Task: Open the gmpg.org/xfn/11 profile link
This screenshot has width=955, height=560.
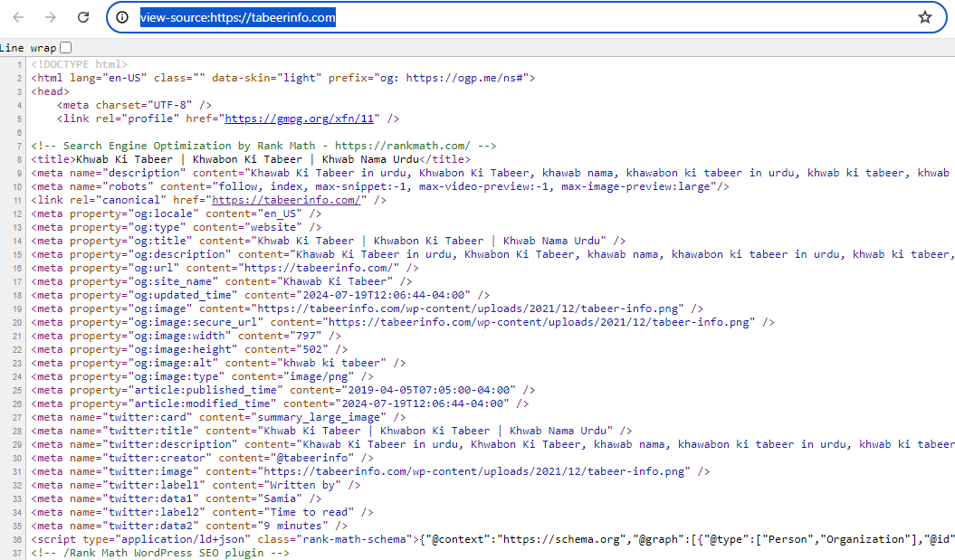Action: [301, 119]
